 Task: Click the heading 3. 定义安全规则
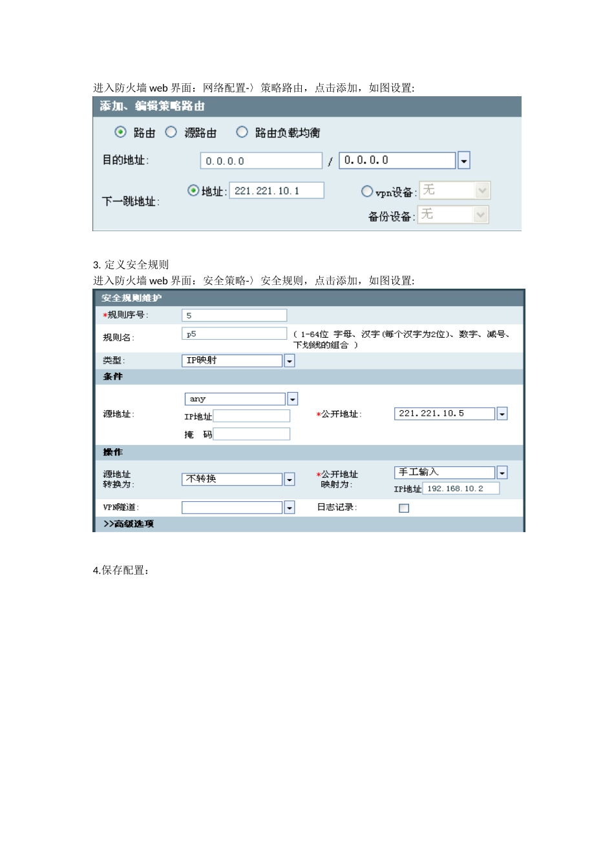(x=131, y=265)
